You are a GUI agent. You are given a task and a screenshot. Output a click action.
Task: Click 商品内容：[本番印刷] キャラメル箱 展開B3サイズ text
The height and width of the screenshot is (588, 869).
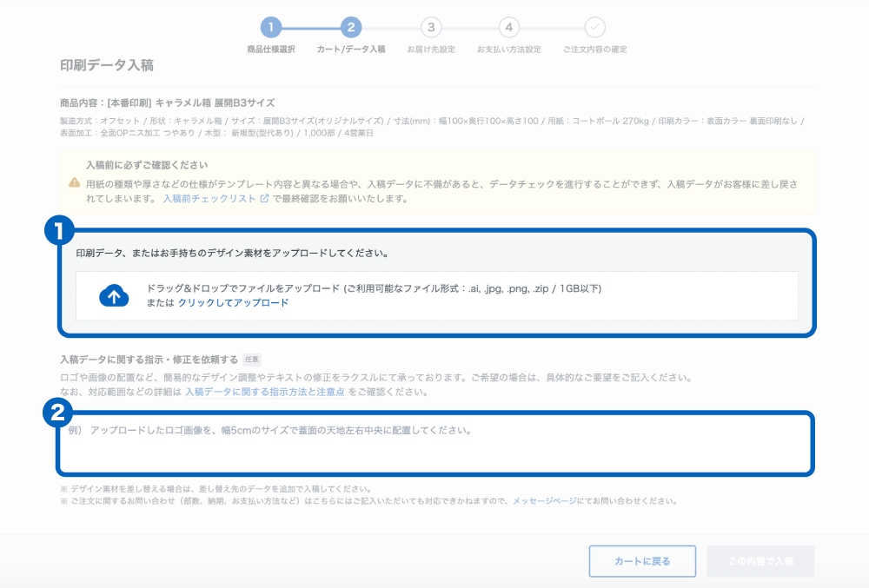pyautogui.click(x=168, y=103)
